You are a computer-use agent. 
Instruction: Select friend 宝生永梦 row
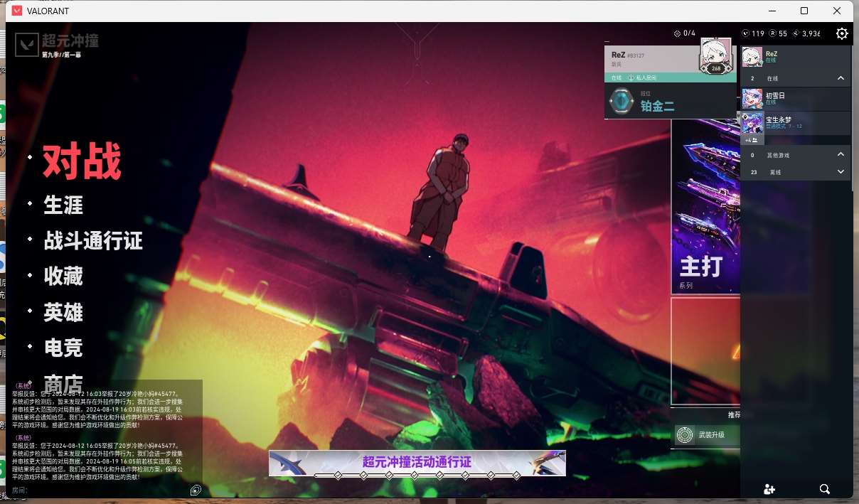(796, 123)
